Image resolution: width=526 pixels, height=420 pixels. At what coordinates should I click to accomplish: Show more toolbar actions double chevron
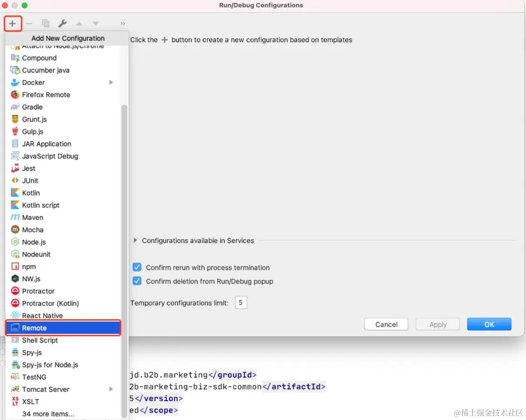[123, 23]
